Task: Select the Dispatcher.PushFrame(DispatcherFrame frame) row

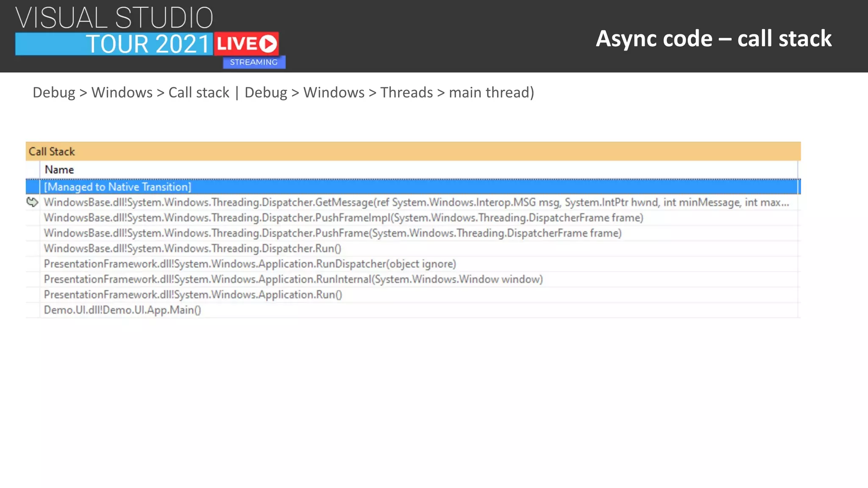Action: [x=413, y=233]
